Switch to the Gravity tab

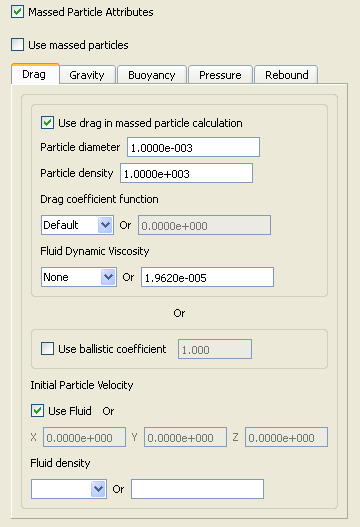click(x=87, y=75)
